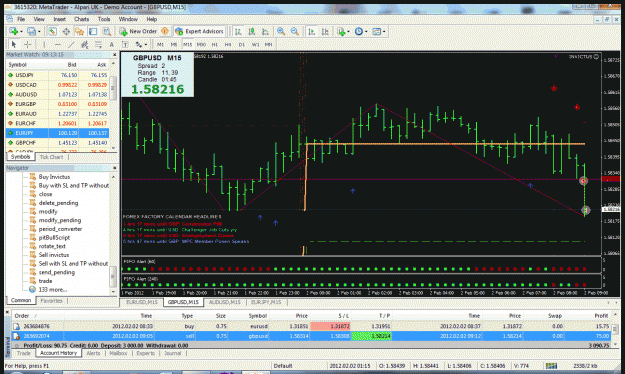Select order 263684876 eurusd row
Viewport: 625px width, 374px height.
(311, 326)
